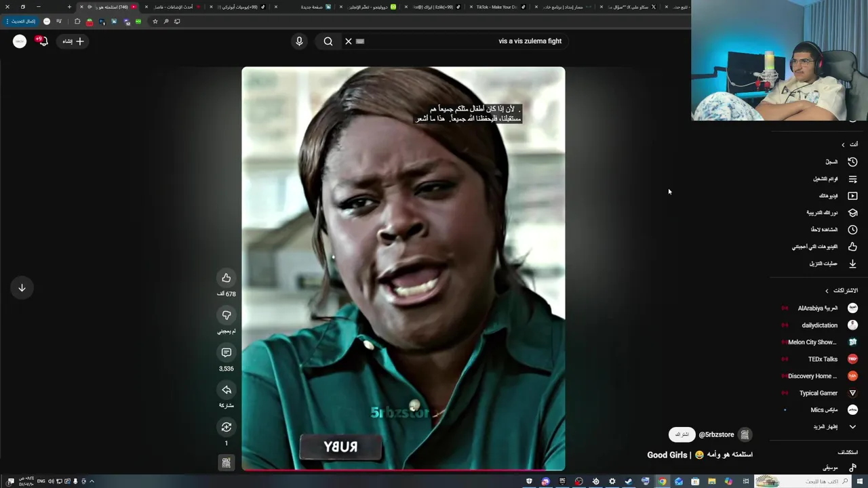Screen dimensions: 868x488
Task: Click the Short video progress bar
Action: click(403, 470)
